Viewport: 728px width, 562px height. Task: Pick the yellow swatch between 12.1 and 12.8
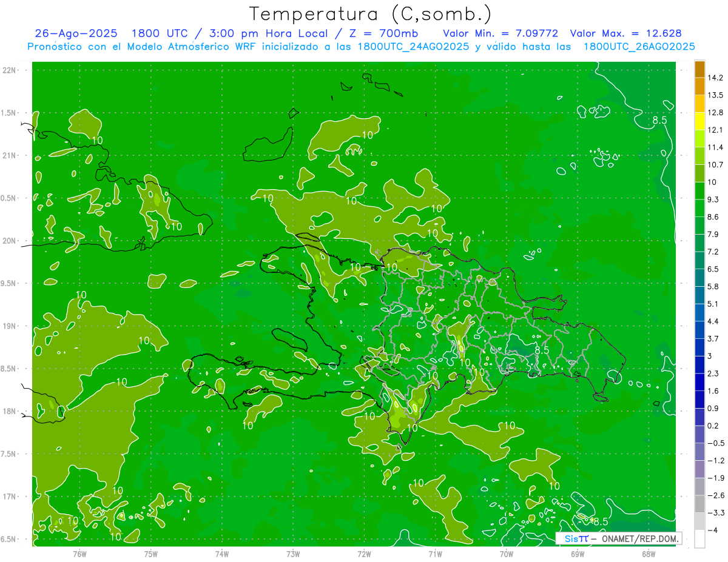pos(699,121)
